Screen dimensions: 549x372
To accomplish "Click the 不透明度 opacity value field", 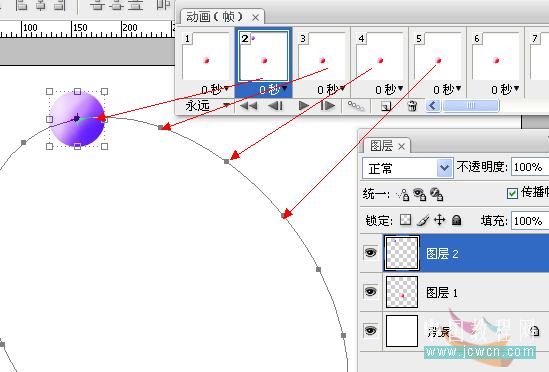I will [x=530, y=167].
